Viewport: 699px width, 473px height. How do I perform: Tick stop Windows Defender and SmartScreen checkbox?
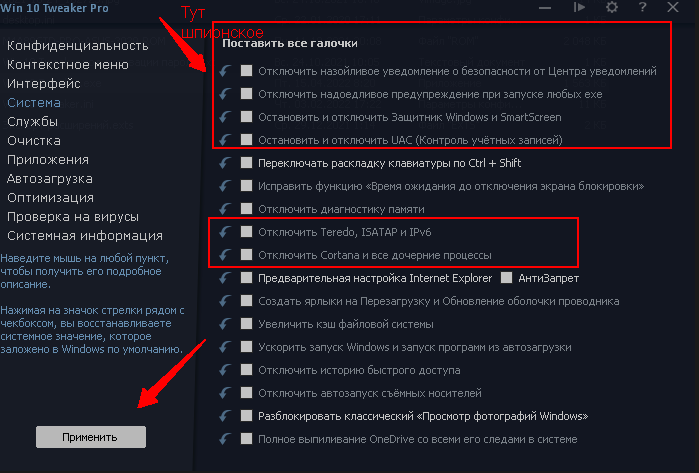coord(247,116)
